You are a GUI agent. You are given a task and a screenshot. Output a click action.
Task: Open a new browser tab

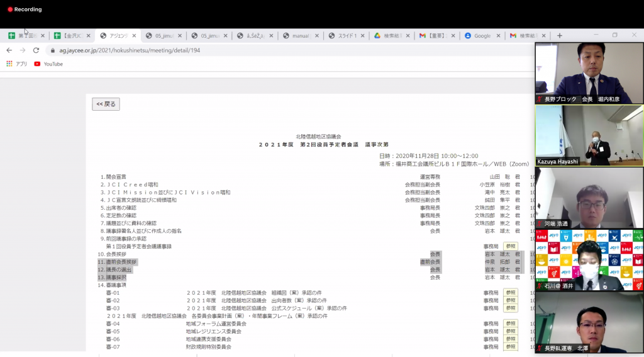pyautogui.click(x=560, y=36)
